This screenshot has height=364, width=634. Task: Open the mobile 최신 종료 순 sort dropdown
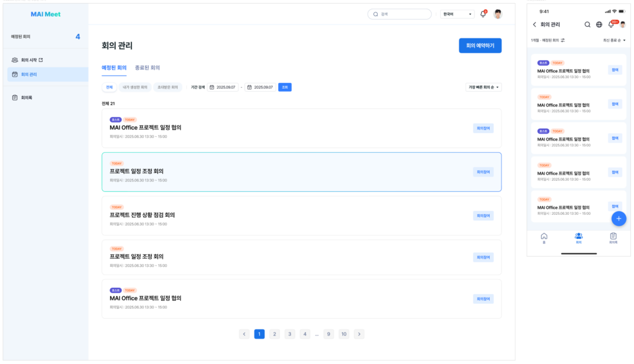tap(614, 40)
